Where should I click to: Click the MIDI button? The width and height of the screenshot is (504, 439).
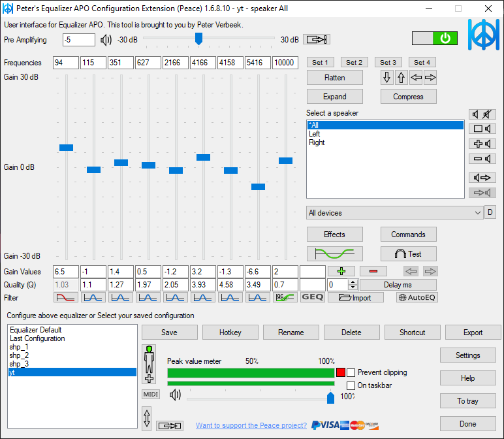tap(151, 395)
